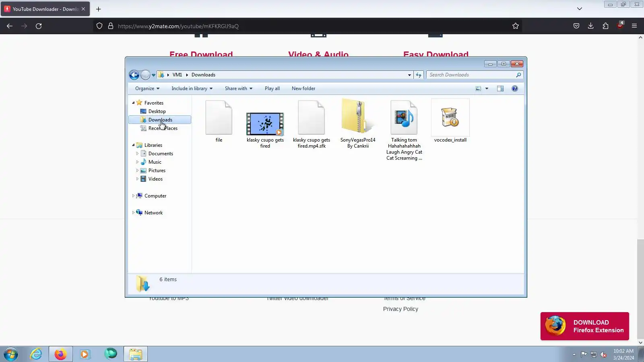
Task: Select SonyVegasPro14 By Cankrii archive
Action: 358,124
